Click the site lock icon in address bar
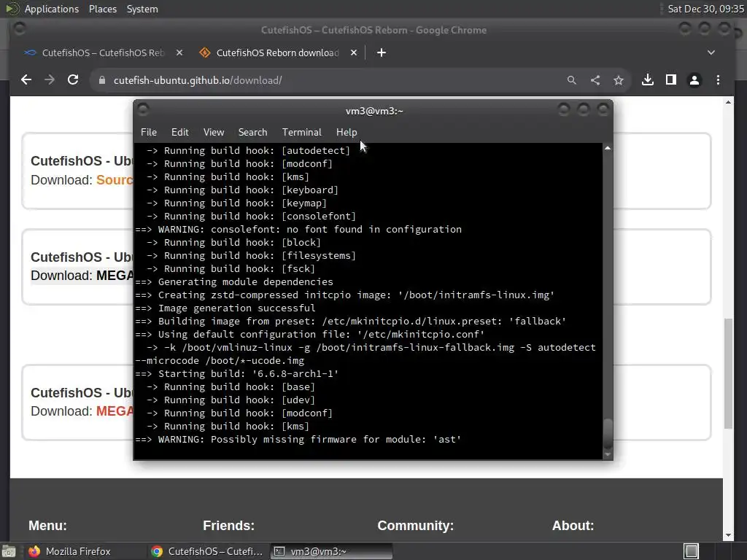The width and height of the screenshot is (747, 560). (101, 80)
